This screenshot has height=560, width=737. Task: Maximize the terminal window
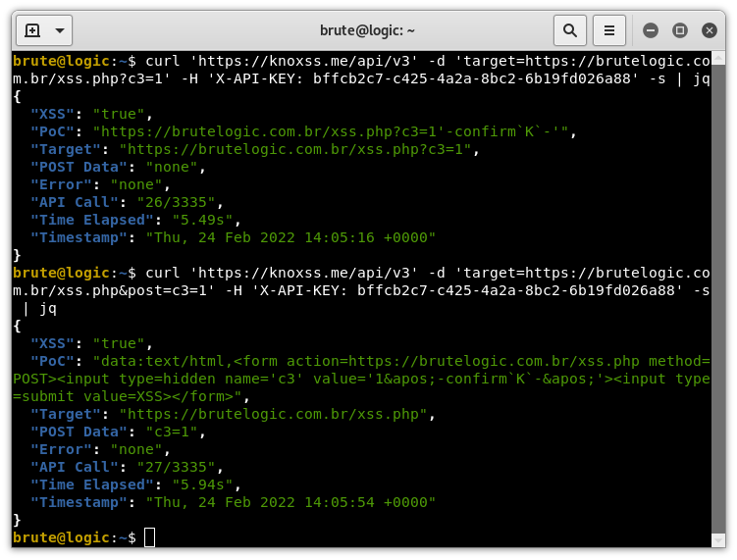tap(680, 30)
